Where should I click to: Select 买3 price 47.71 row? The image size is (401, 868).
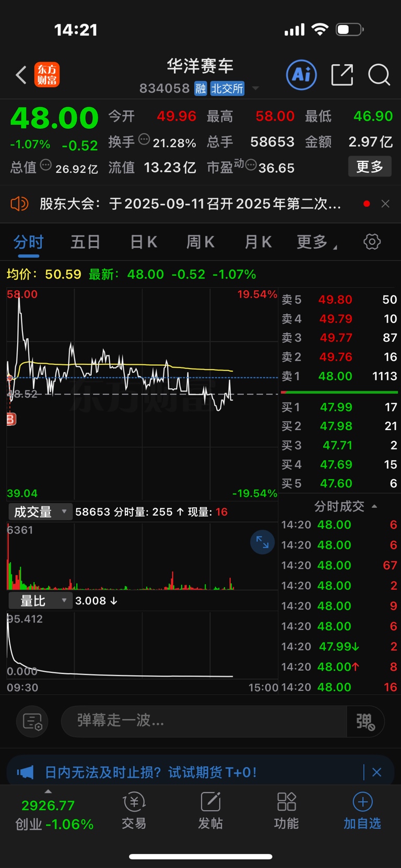339,445
